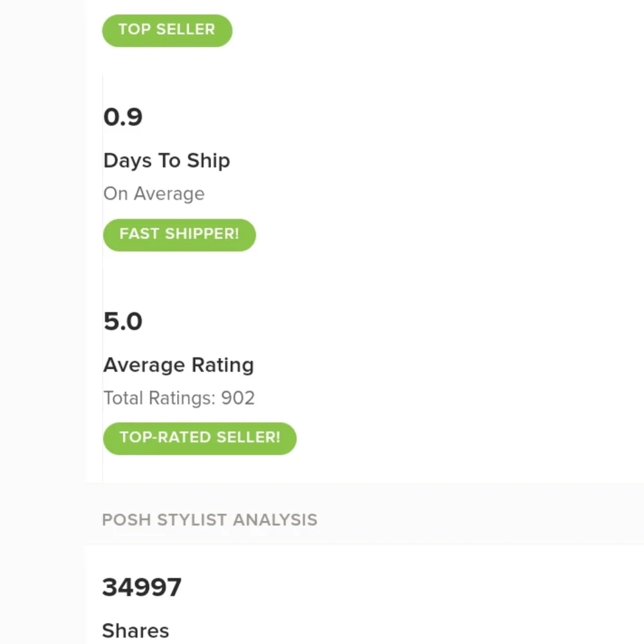Click the FAST SHIPPER! badge

(179, 234)
